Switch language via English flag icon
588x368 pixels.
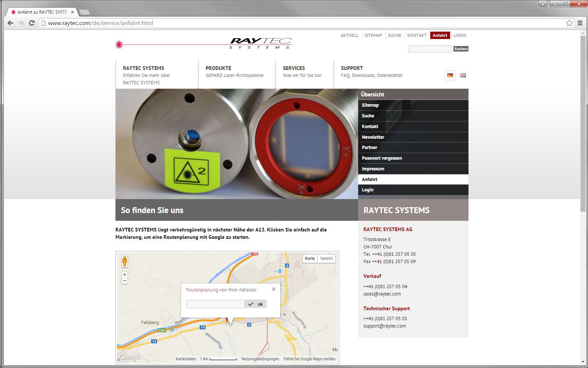(463, 75)
